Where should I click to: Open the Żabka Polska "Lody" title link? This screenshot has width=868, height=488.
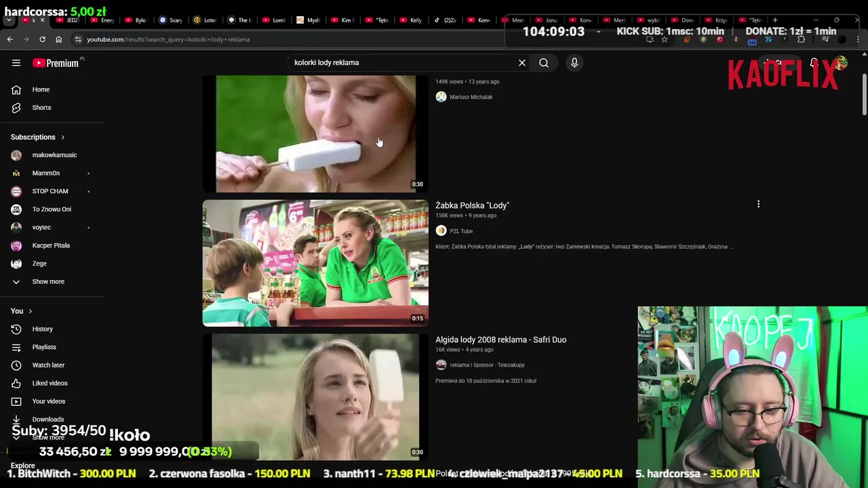click(472, 205)
